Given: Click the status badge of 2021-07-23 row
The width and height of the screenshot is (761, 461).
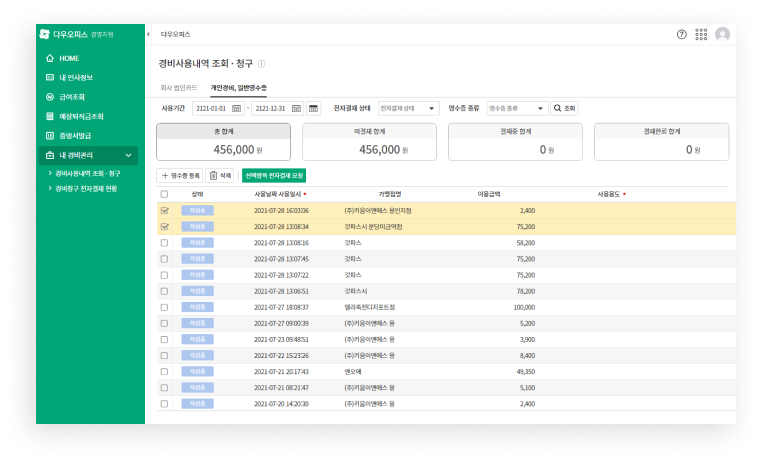Looking at the screenshot, I should pyautogui.click(x=198, y=339).
